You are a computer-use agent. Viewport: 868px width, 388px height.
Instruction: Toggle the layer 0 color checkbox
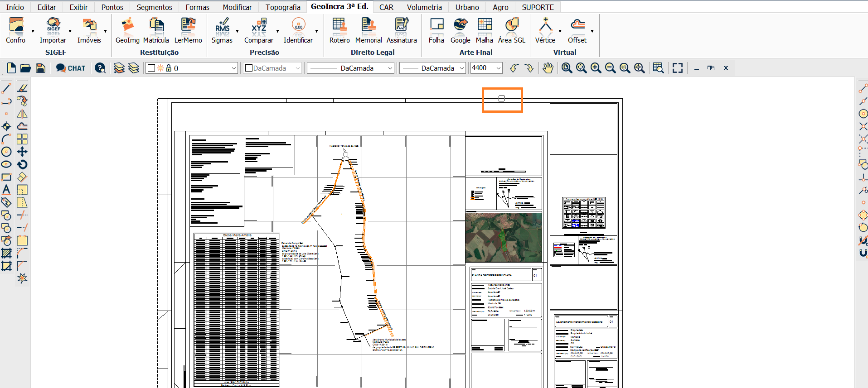[152, 68]
